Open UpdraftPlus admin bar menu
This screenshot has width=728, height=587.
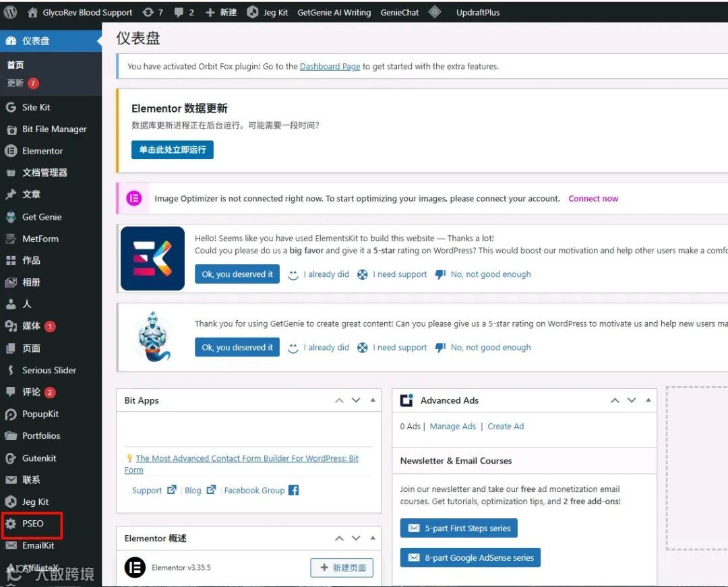478,13
